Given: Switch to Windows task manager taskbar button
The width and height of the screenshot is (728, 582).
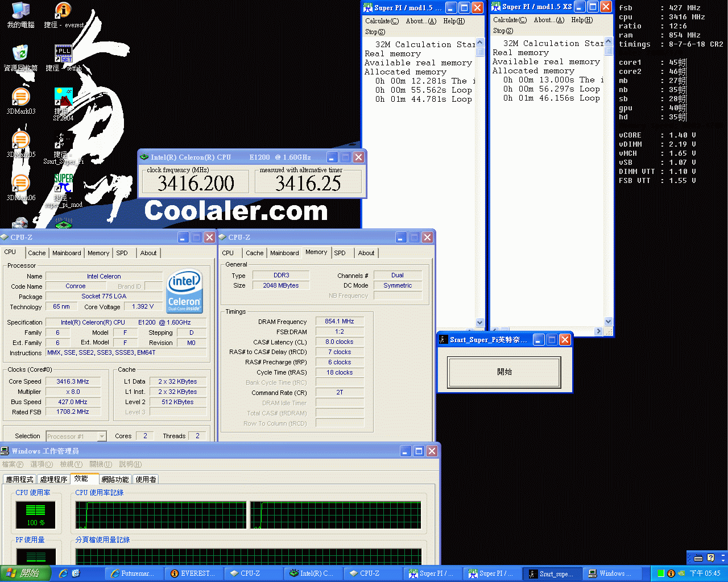Looking at the screenshot, I should click(612, 573).
